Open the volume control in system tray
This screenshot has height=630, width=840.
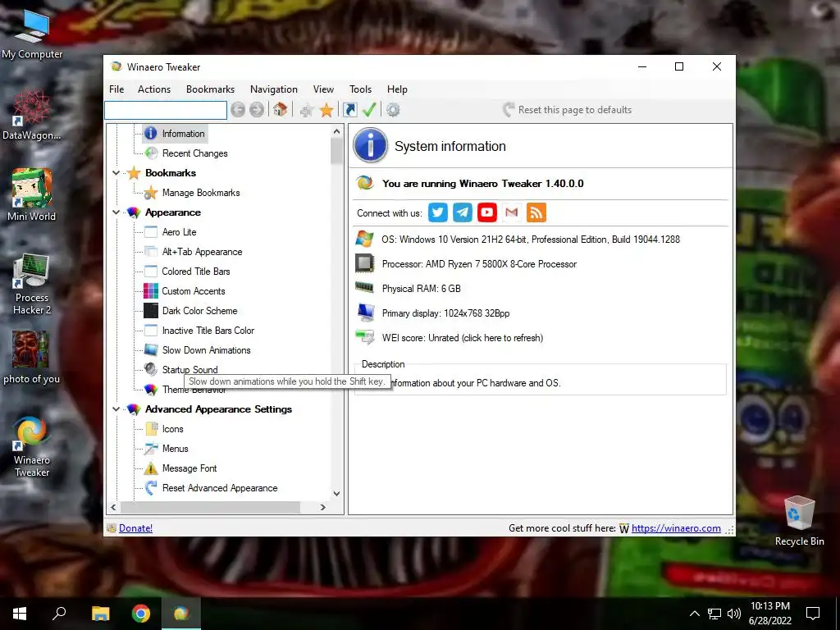click(x=734, y=614)
